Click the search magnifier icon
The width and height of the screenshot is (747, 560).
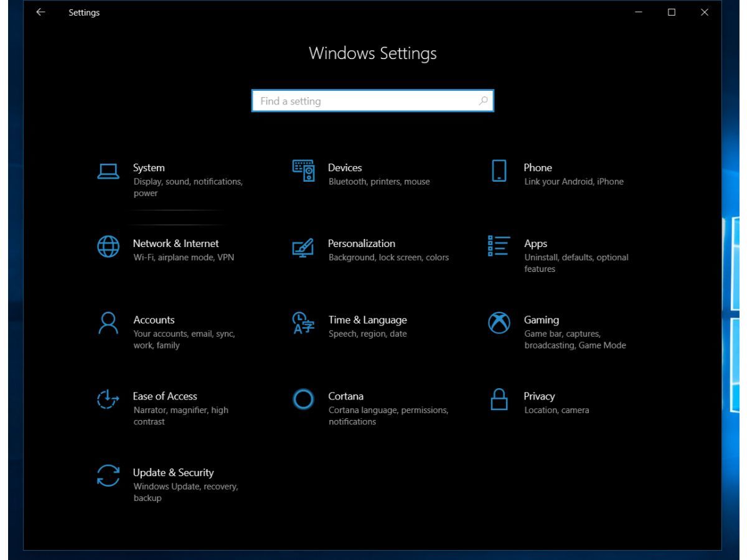pyautogui.click(x=483, y=101)
